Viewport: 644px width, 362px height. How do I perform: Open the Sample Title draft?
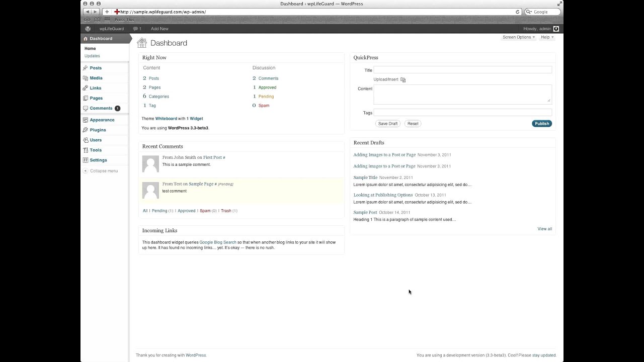(x=365, y=177)
